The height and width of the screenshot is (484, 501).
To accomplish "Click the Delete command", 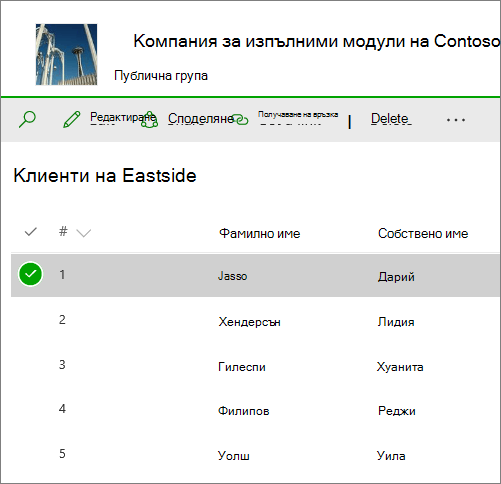I will coord(391,119).
